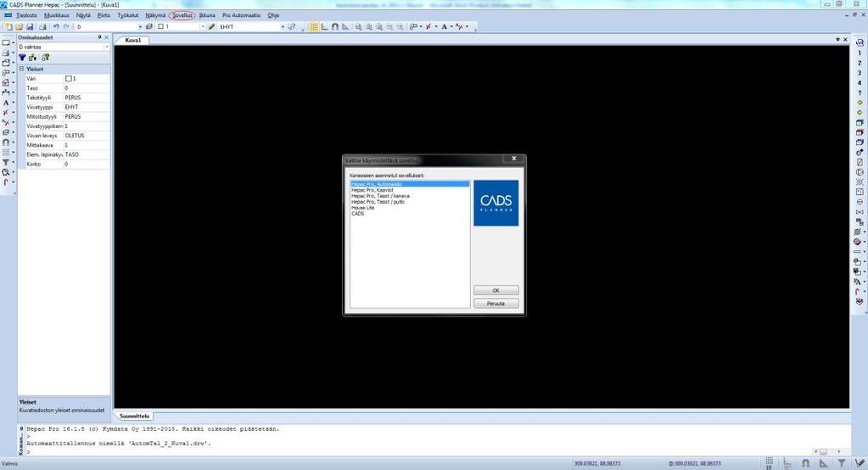Open dropdown arrow beside left rectangle tool
The image size is (868, 470).
click(13, 42)
